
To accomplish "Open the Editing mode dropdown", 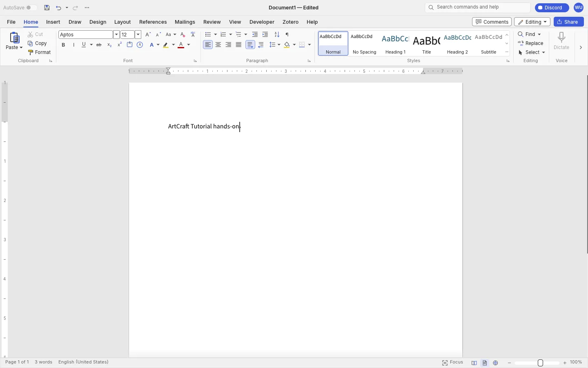I will [x=532, y=22].
